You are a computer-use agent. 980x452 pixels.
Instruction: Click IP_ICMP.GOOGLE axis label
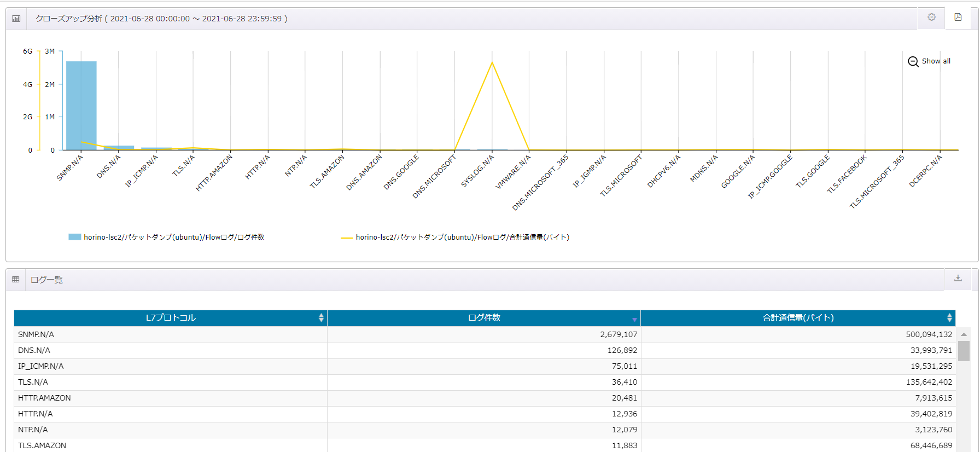[x=770, y=176]
